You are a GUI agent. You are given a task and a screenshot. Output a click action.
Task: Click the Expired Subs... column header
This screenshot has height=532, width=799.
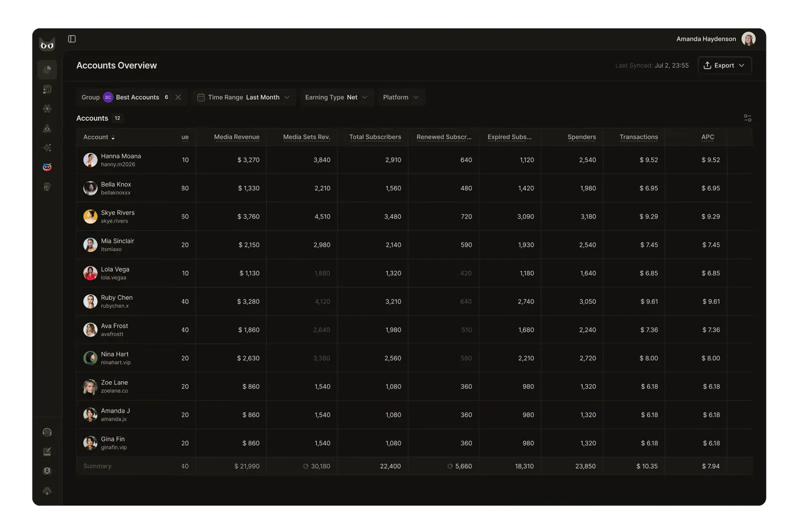(509, 137)
